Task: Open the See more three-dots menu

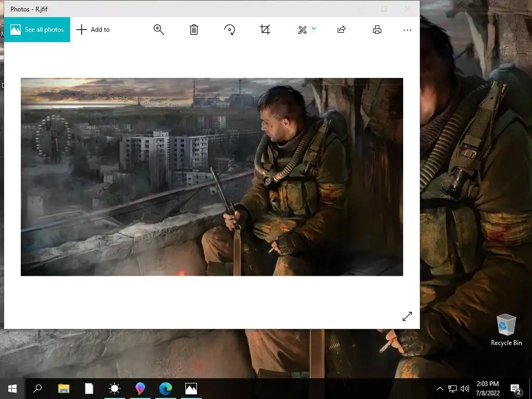Action: click(x=407, y=30)
